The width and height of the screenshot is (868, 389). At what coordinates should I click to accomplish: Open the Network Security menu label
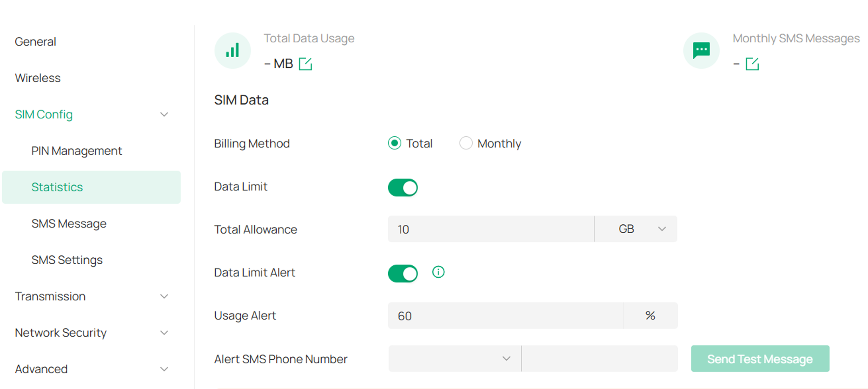coord(61,333)
